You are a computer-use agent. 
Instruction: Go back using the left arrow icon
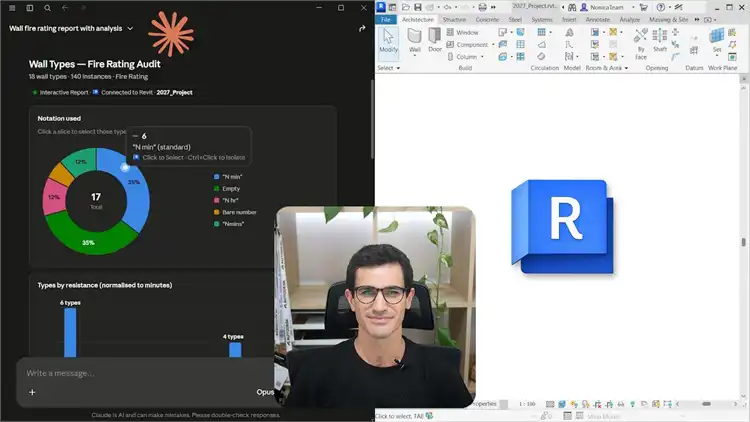coord(65,8)
